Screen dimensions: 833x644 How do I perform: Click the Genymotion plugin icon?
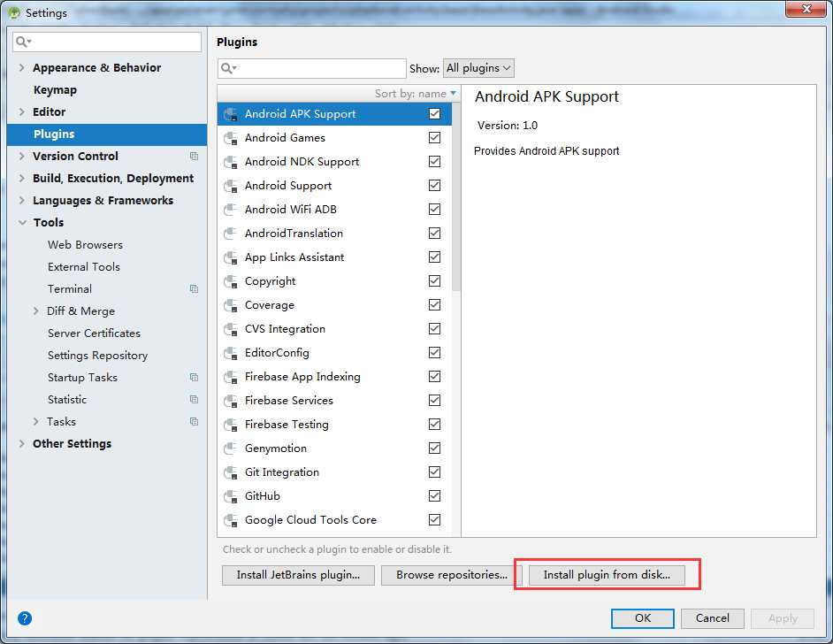point(231,449)
